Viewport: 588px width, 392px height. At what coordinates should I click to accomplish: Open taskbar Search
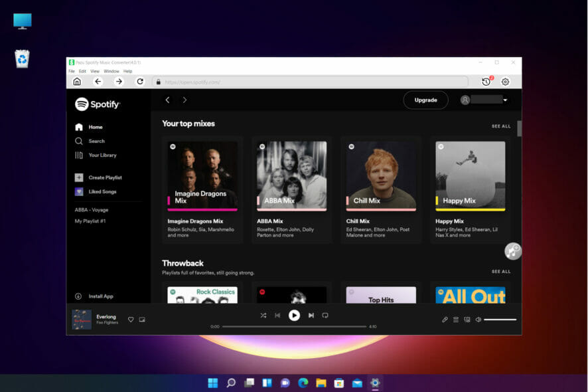pyautogui.click(x=231, y=383)
